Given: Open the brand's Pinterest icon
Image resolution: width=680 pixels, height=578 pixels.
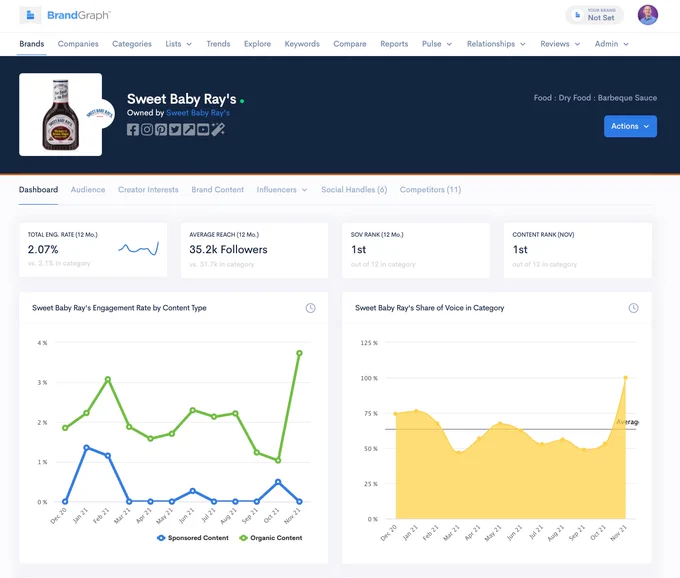Looking at the screenshot, I should click(x=161, y=129).
